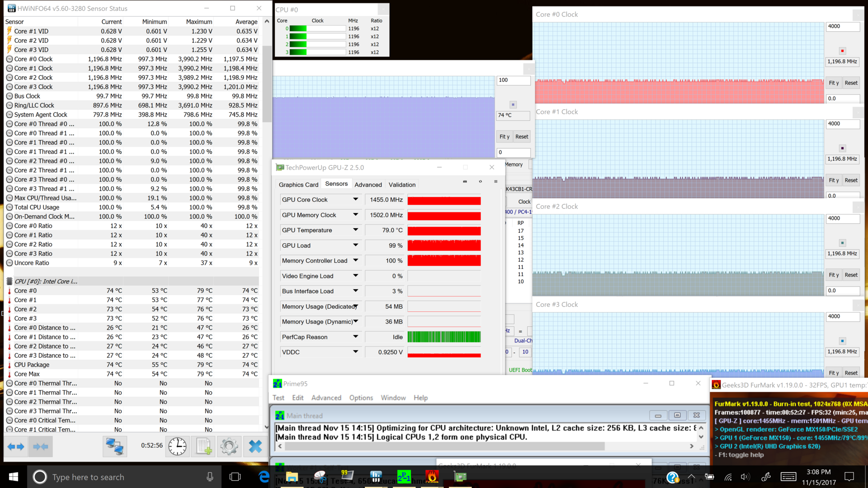The image size is (868, 488).
Task: Open the Prime95 Test menu
Action: [x=278, y=398]
